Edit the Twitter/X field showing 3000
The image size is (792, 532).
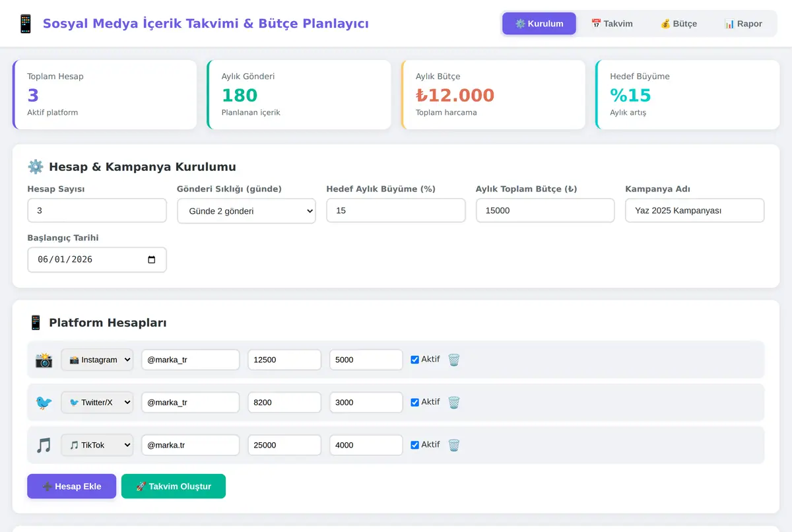coord(366,402)
